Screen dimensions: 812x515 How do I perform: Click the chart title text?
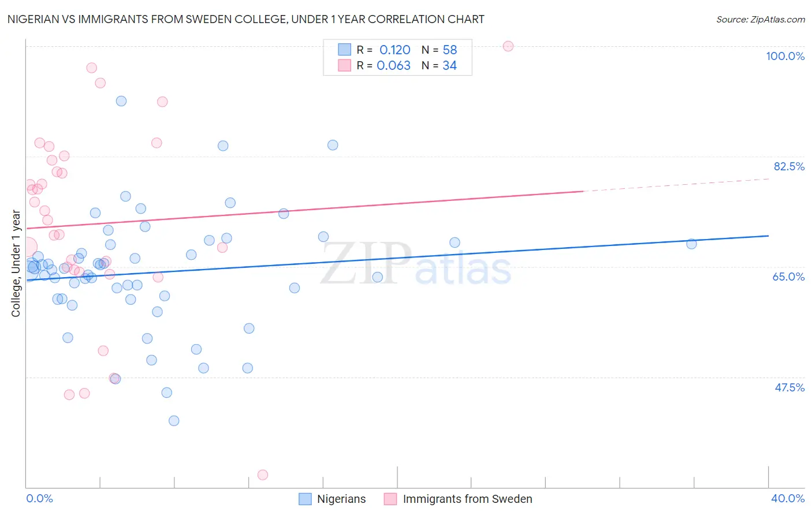click(x=246, y=19)
